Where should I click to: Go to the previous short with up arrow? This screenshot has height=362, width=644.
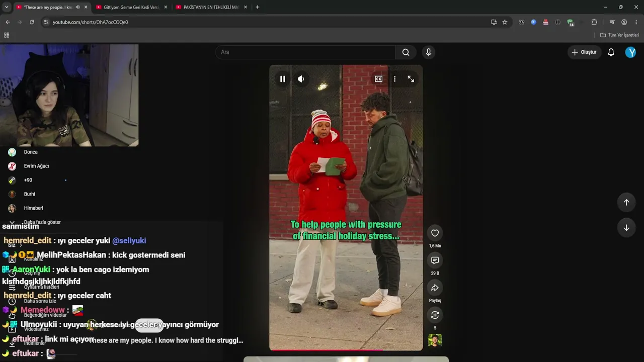pos(626,202)
